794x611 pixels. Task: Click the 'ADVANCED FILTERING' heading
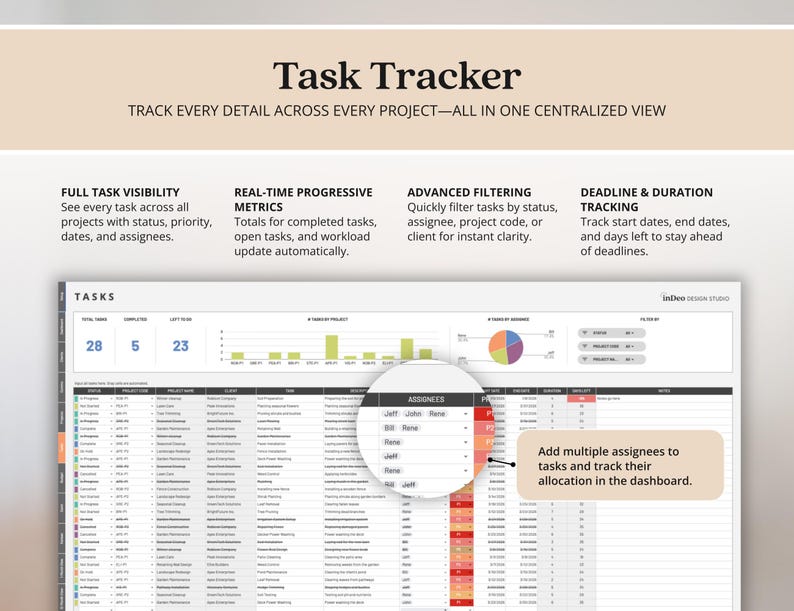coord(469,192)
